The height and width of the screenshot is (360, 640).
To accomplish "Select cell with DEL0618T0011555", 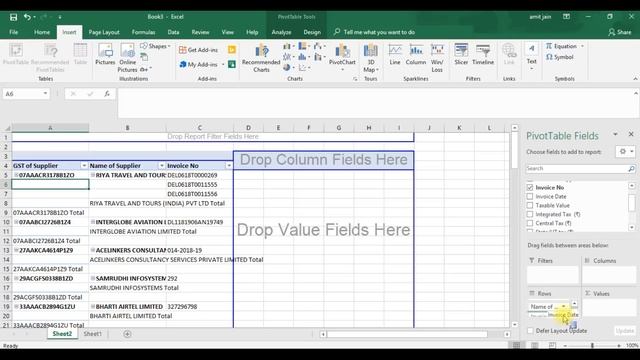I will pos(200,184).
